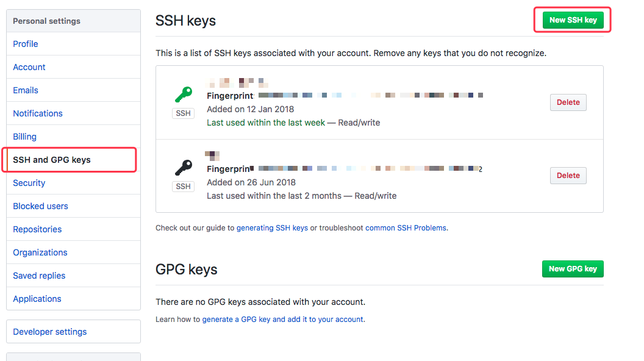Click the SSH badge under the black key

183,187
